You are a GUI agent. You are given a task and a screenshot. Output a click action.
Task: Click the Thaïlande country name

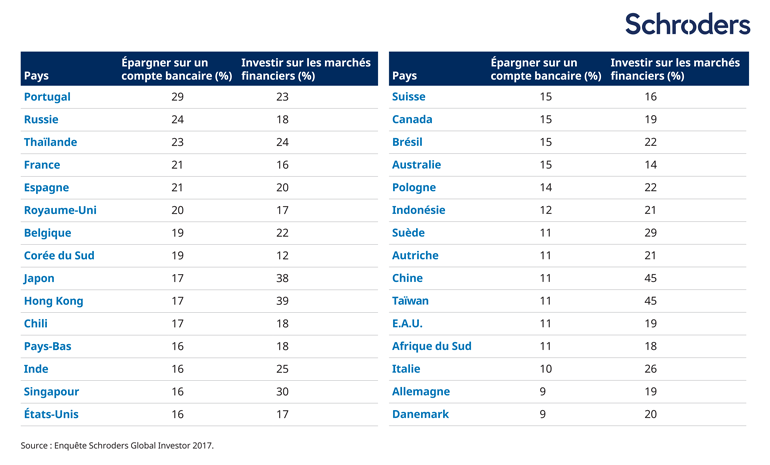click(x=50, y=142)
